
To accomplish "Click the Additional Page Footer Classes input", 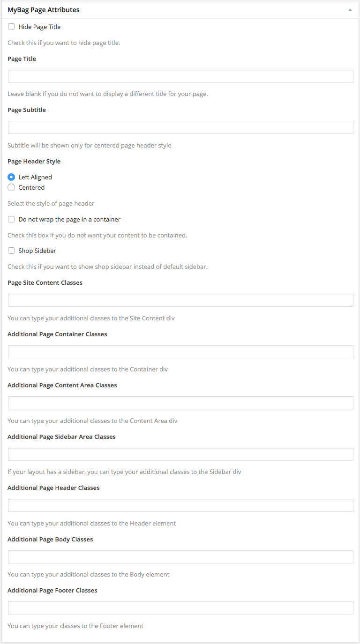I will (180, 608).
